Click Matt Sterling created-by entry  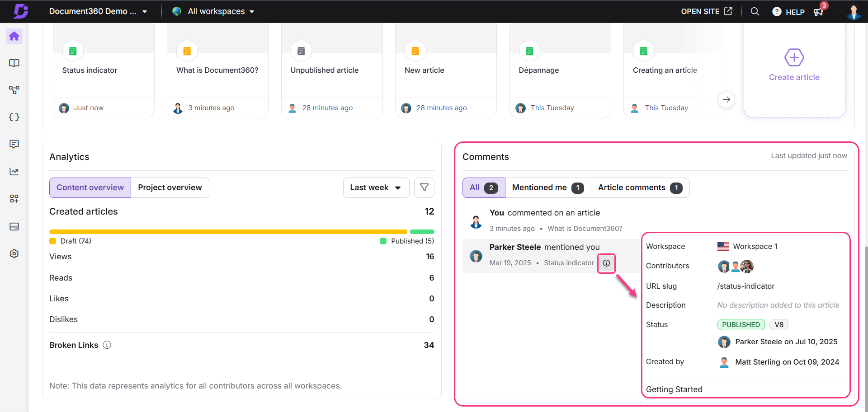[x=778, y=362]
